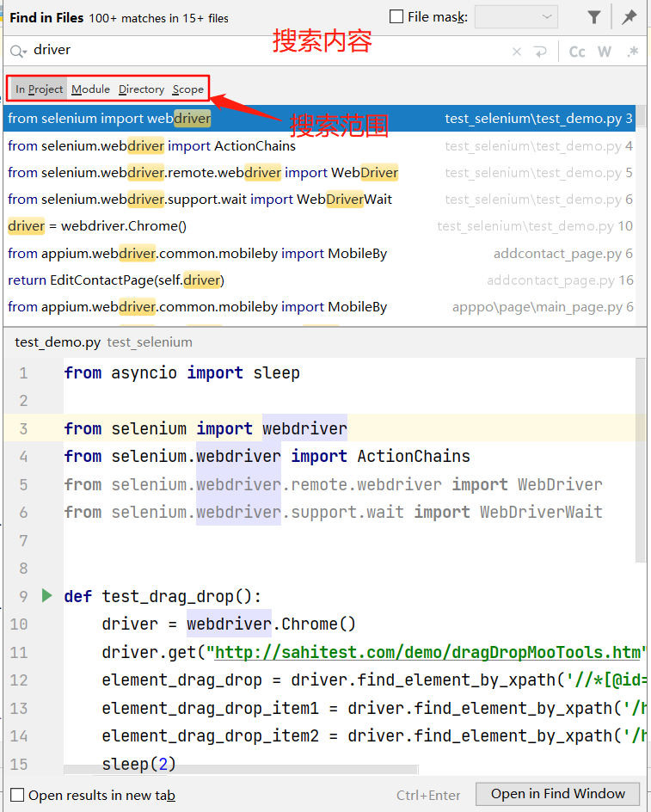651x812 pixels.
Task: Click Open in Find Window button
Action: (x=558, y=794)
